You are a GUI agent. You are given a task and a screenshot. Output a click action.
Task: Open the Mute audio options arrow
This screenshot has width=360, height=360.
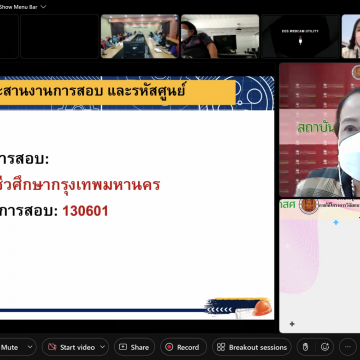[x=30, y=347]
